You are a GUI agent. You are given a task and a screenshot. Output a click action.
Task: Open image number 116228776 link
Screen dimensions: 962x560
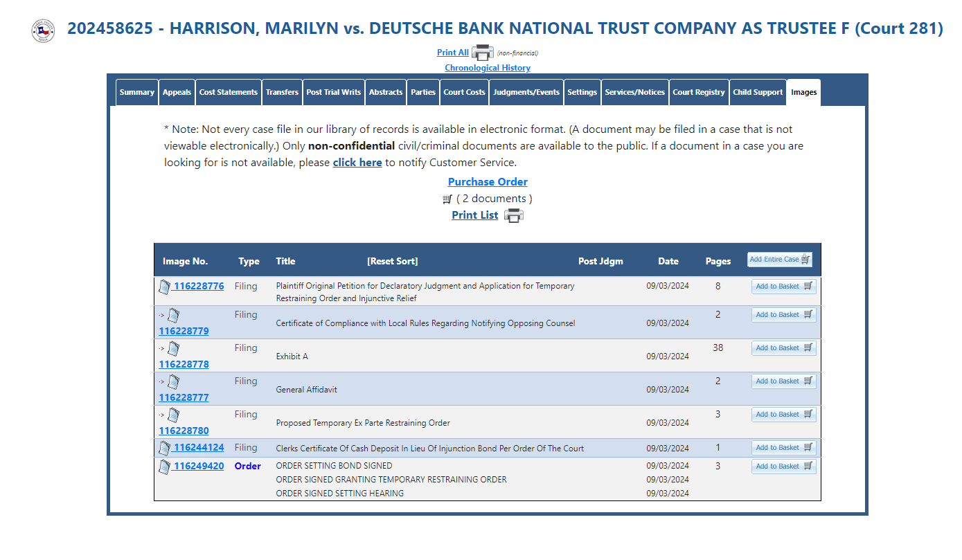(199, 286)
